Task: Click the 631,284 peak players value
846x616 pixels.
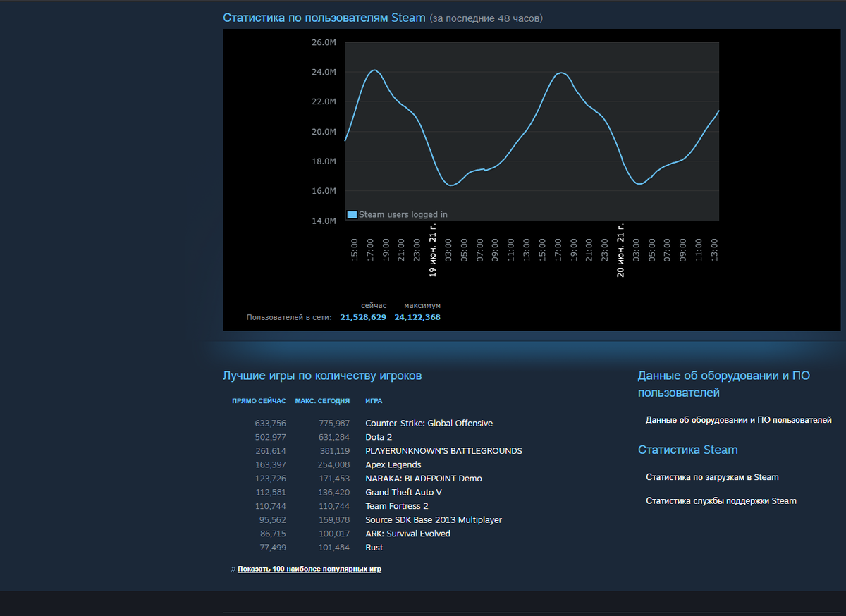Action: 334,437
